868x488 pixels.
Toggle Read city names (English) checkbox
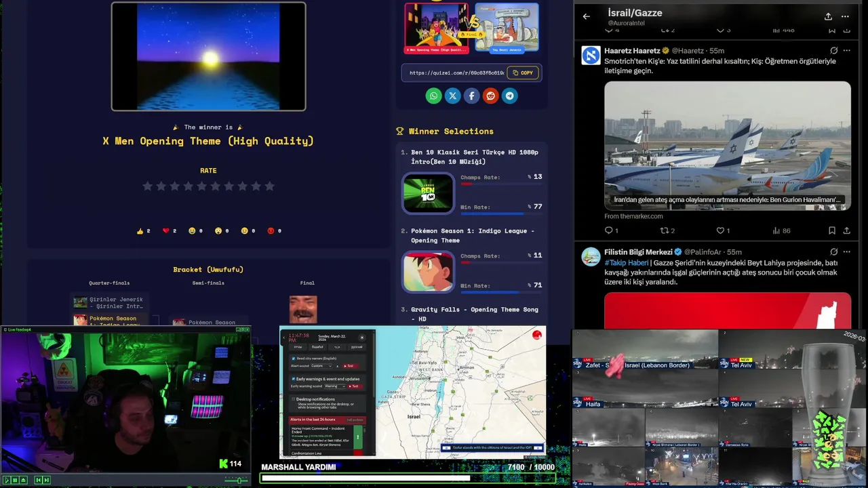[294, 359]
